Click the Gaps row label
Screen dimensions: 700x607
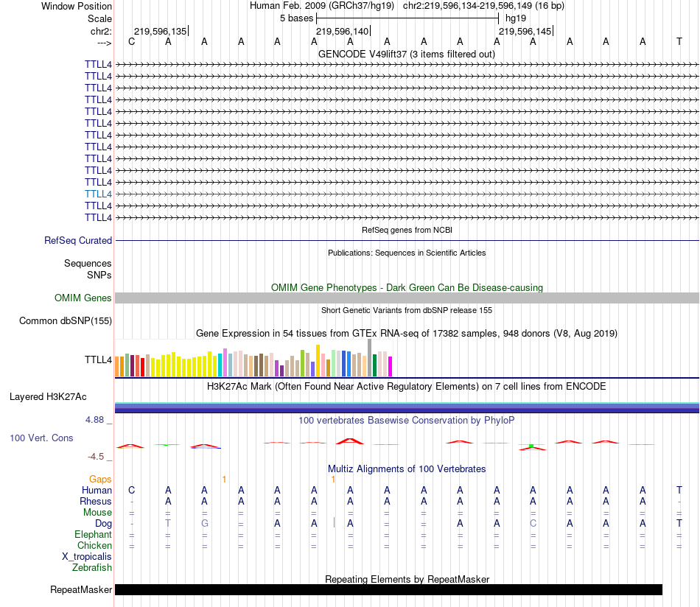point(100,479)
